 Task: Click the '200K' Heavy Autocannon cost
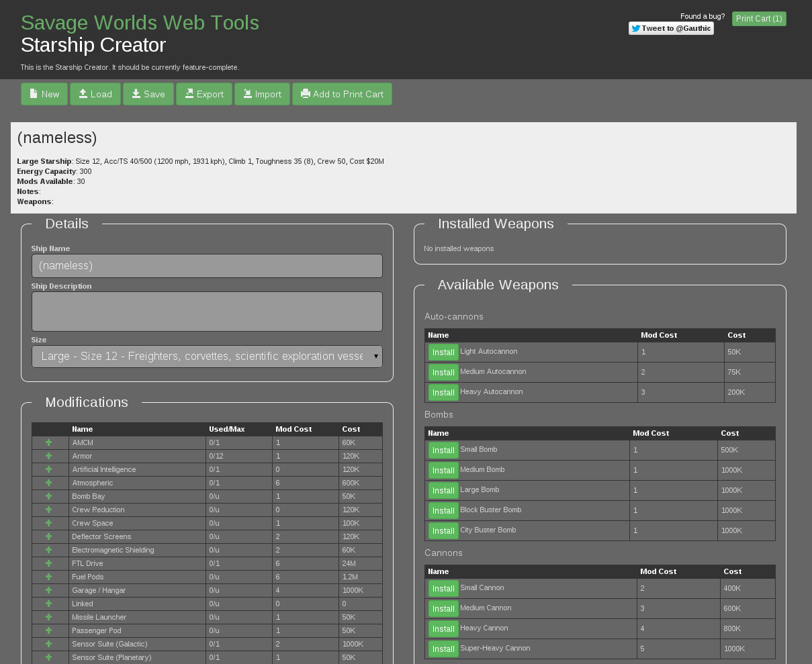pos(750,392)
